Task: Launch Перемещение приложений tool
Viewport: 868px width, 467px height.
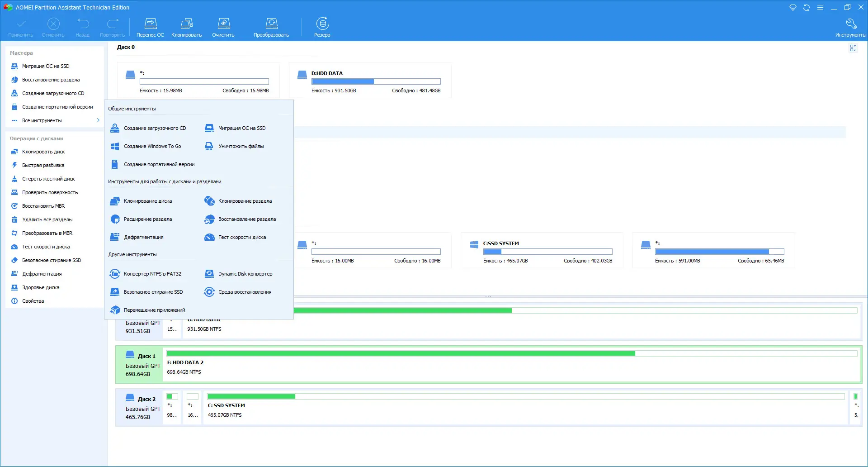Action: click(x=148, y=310)
